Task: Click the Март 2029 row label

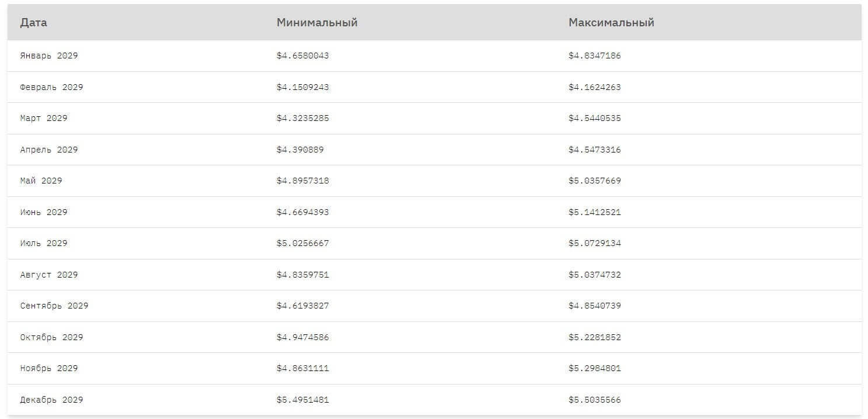Action: pos(44,118)
